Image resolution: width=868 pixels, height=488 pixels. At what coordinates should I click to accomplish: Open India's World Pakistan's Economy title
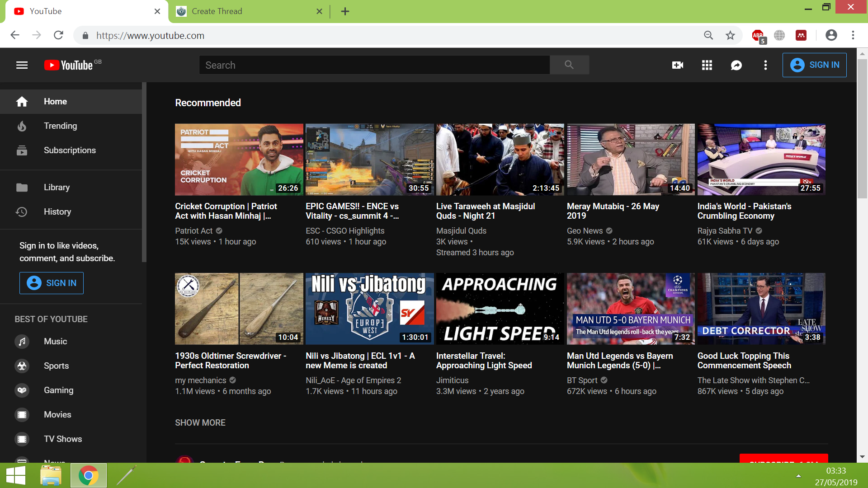tap(744, 211)
